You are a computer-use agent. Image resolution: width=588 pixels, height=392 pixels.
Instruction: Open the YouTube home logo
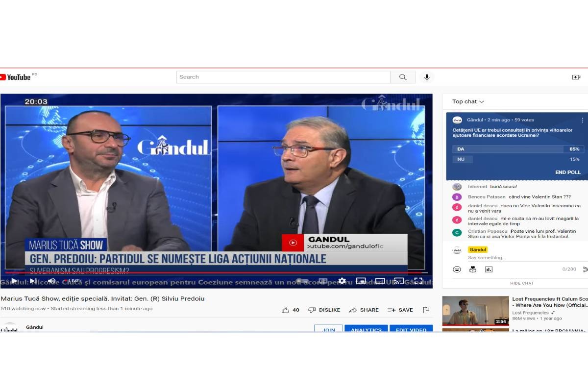point(16,77)
